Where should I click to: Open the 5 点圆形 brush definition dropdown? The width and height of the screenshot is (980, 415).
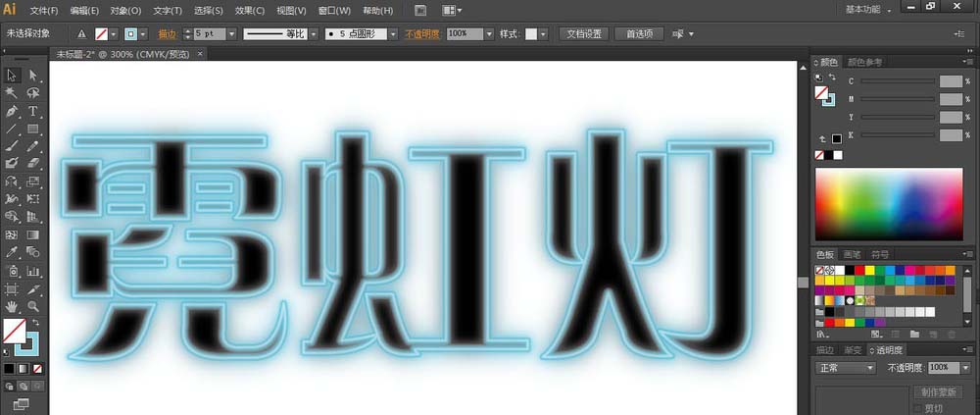tap(393, 33)
